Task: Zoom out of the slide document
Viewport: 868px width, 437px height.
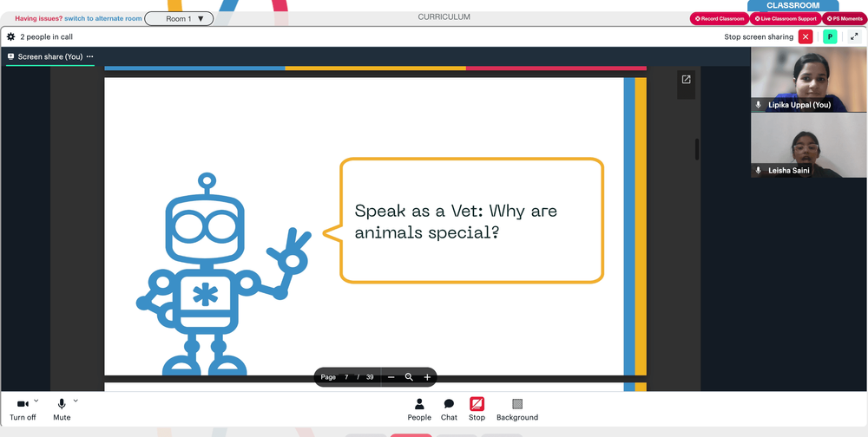Action: click(x=391, y=377)
